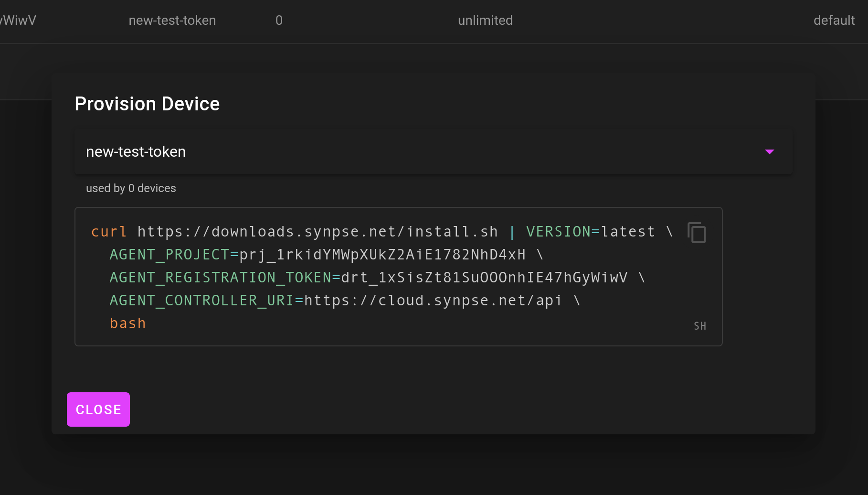Click the curl keyword in the command

[109, 232]
